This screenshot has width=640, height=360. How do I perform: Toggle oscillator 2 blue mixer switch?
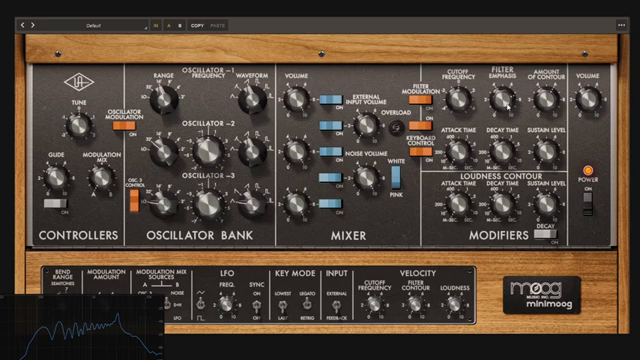(331, 151)
